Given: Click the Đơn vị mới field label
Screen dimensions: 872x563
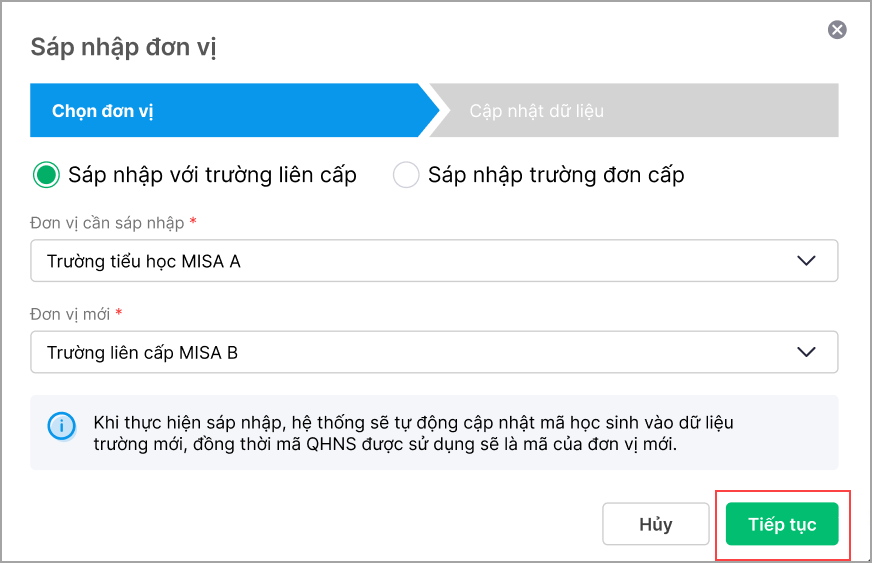Looking at the screenshot, I should pyautogui.click(x=70, y=314).
